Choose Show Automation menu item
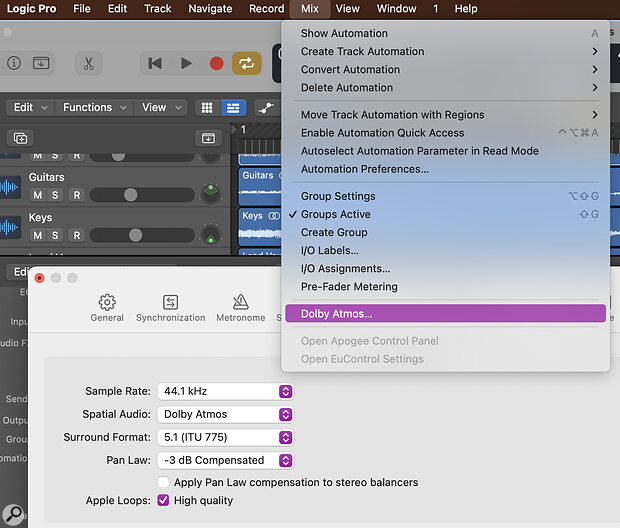Image resolution: width=620 pixels, height=528 pixels. [445, 33]
